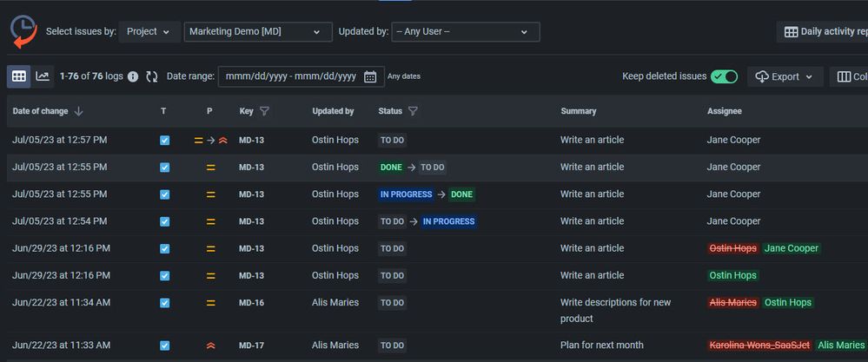Click priority icon in IN PROGRESS to DONE row

[x=211, y=194]
